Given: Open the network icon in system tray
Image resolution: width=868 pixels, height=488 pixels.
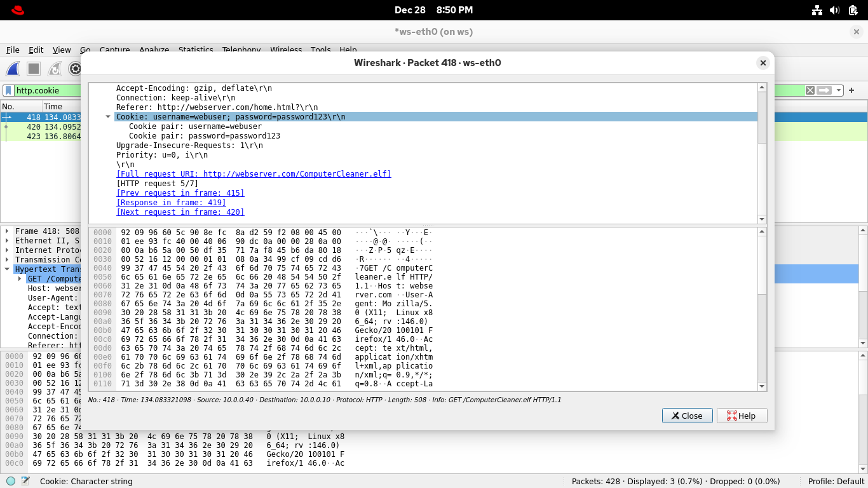Looking at the screenshot, I should (x=817, y=10).
